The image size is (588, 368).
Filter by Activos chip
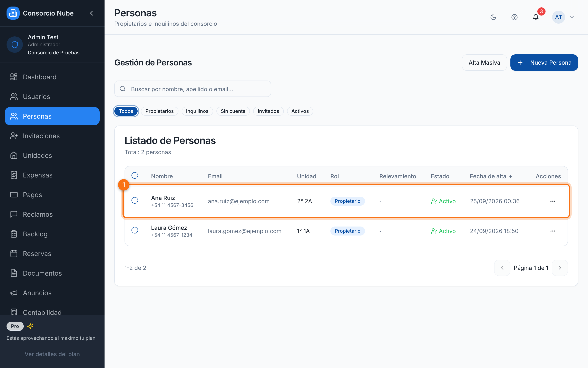tap(300, 111)
